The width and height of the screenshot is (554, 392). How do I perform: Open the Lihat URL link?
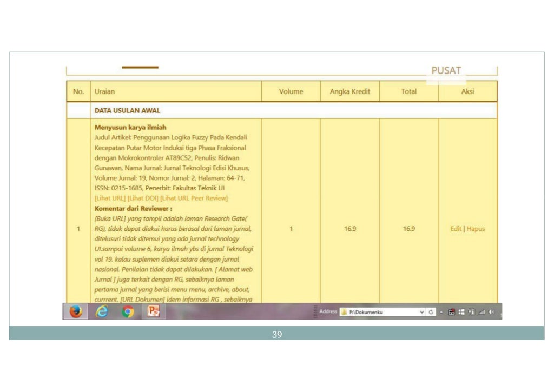[x=110, y=198]
